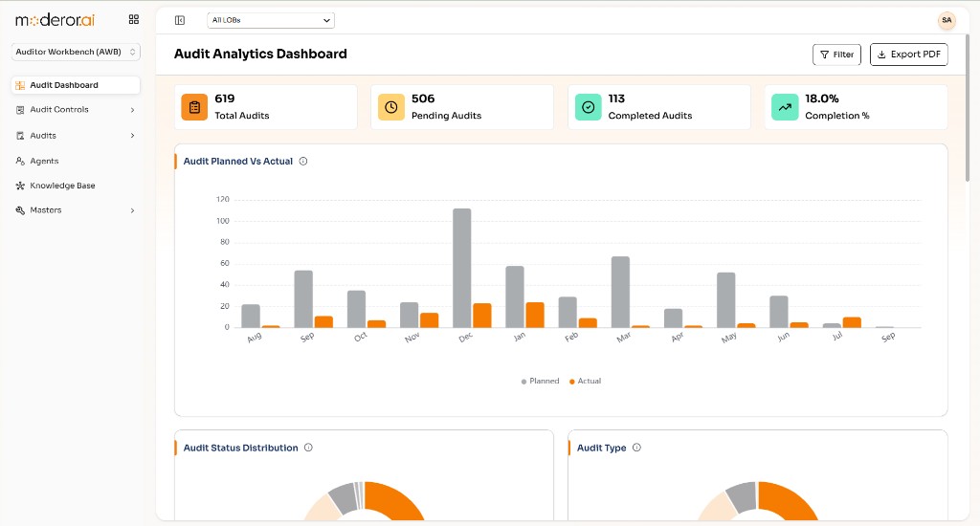Expand the Audit Controls chevron
The image size is (980, 526).
click(x=132, y=110)
